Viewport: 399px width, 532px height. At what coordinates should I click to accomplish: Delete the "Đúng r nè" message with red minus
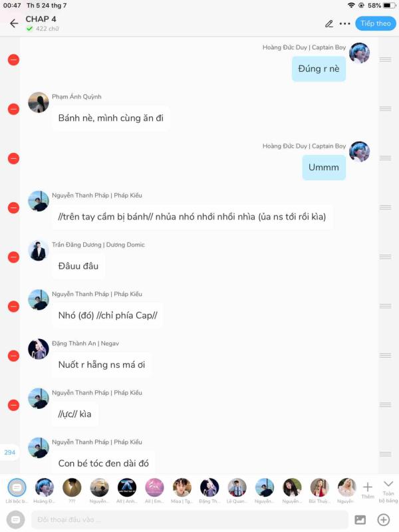[x=13, y=60]
